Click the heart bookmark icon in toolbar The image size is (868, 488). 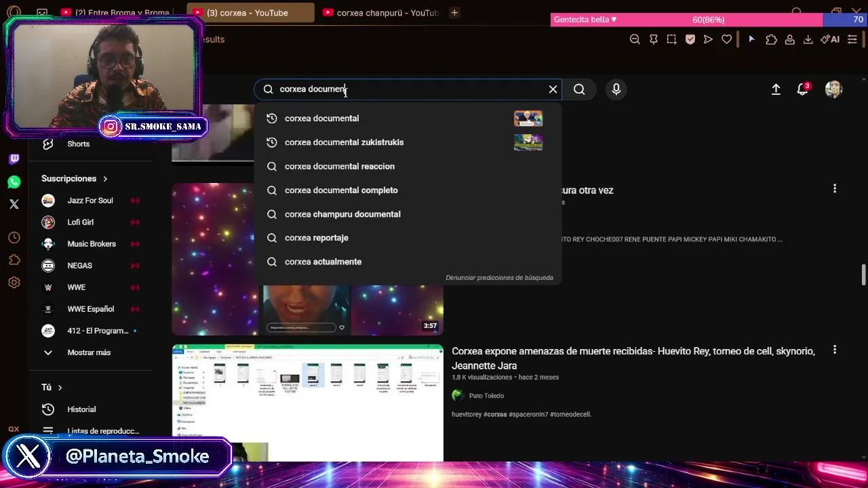(726, 39)
